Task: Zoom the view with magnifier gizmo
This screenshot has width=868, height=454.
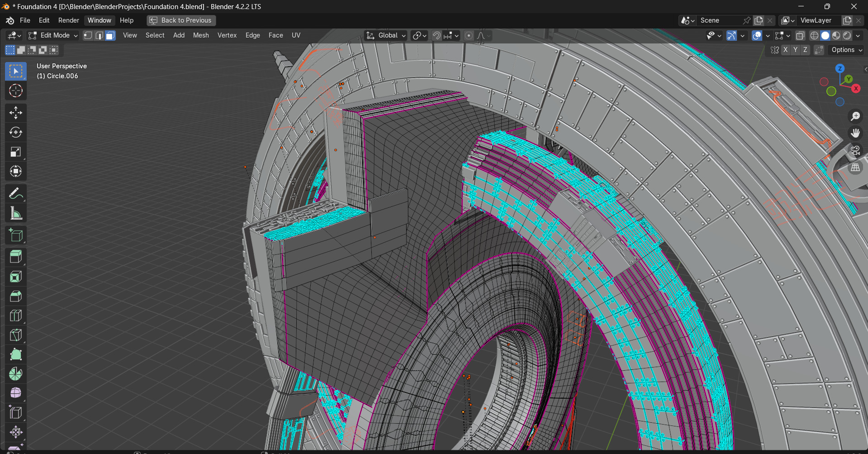Action: point(855,116)
